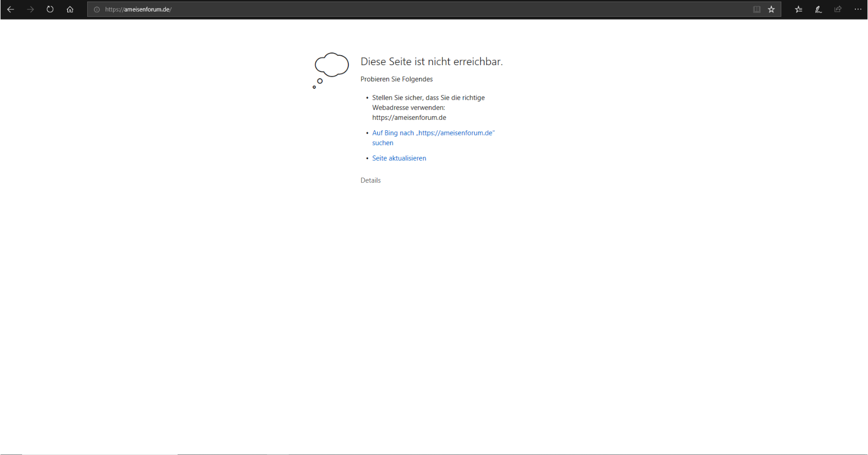Open the home page via house icon
This screenshot has width=868, height=455.
tap(70, 9)
